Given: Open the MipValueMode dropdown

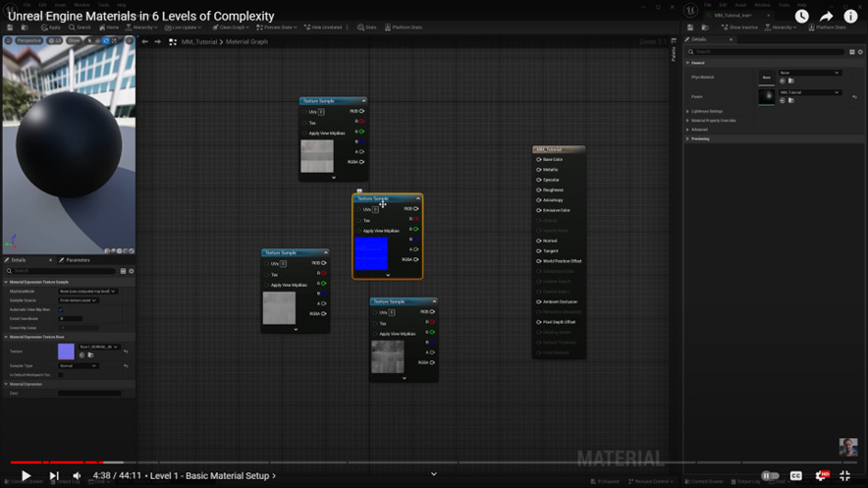Looking at the screenshot, I should pos(87,291).
